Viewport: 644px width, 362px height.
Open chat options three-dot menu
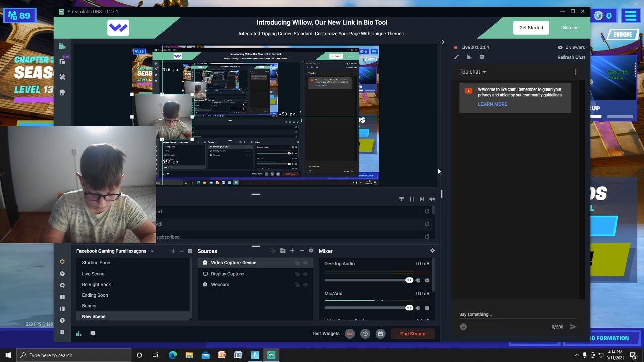(x=576, y=72)
